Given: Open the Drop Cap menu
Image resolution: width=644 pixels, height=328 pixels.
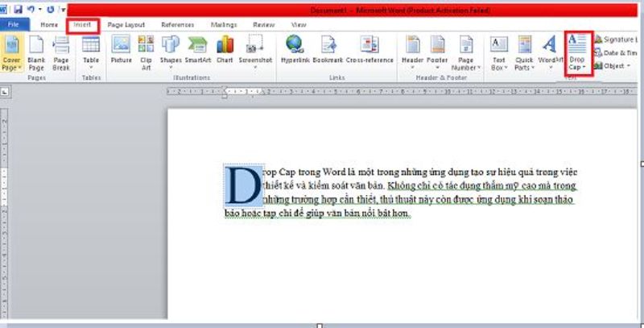Looking at the screenshot, I should coord(578,53).
